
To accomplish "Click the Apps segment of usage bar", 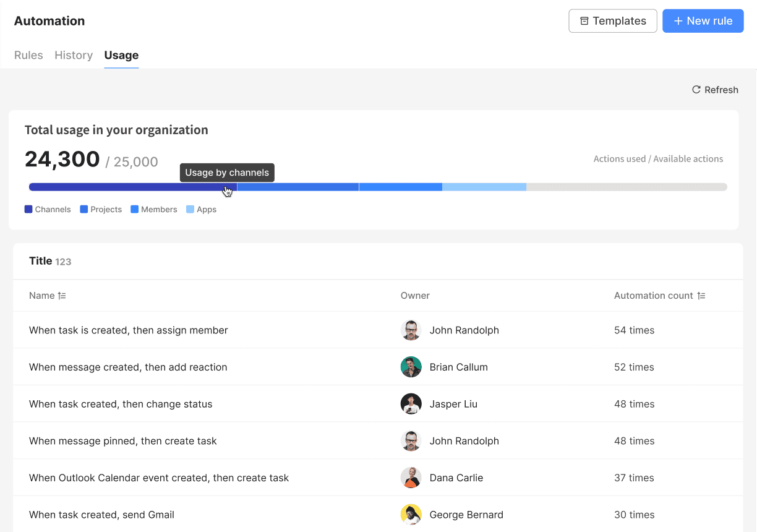I will point(484,187).
